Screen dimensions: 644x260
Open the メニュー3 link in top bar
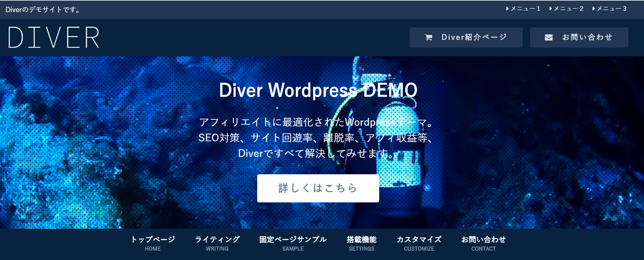coord(611,9)
